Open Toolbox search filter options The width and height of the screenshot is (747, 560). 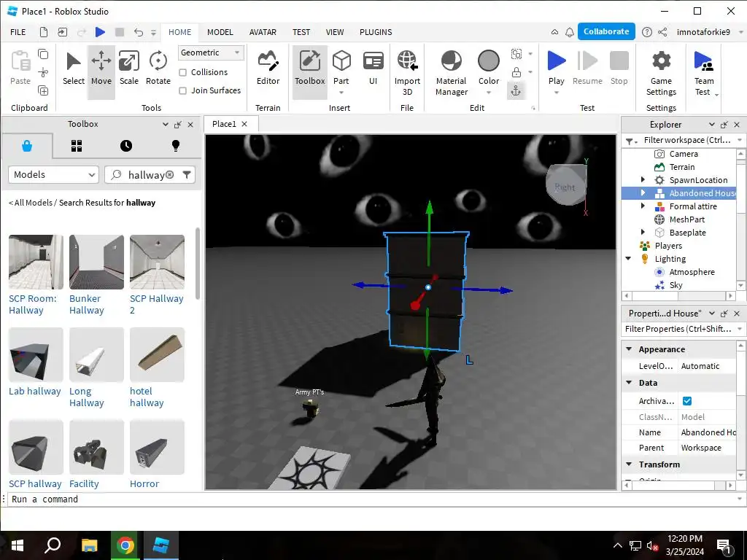point(187,175)
